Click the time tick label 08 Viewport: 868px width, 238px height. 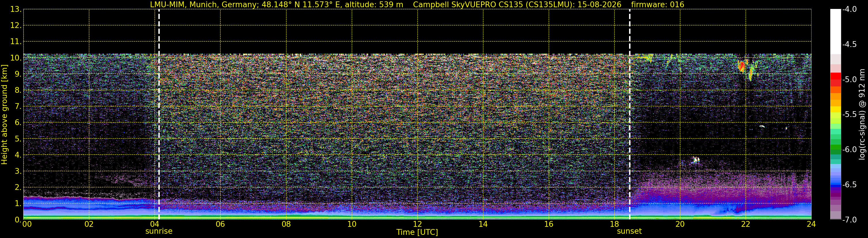(x=286, y=224)
